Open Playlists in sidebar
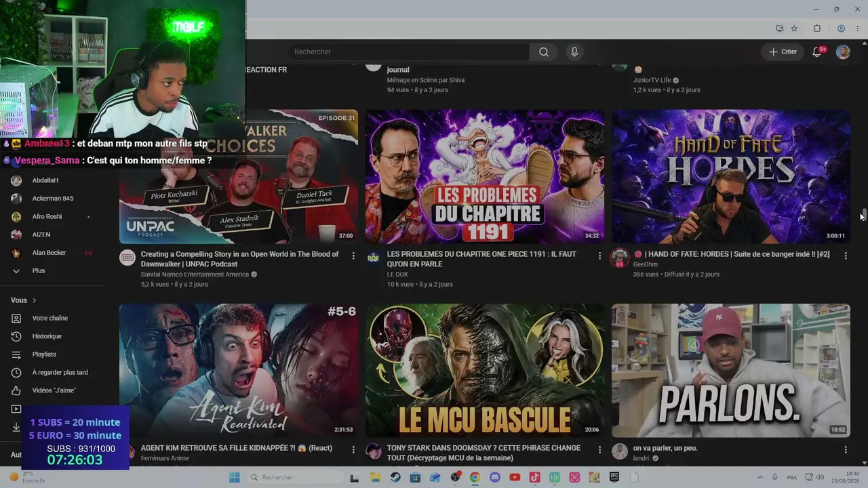The height and width of the screenshot is (488, 868). 44,354
